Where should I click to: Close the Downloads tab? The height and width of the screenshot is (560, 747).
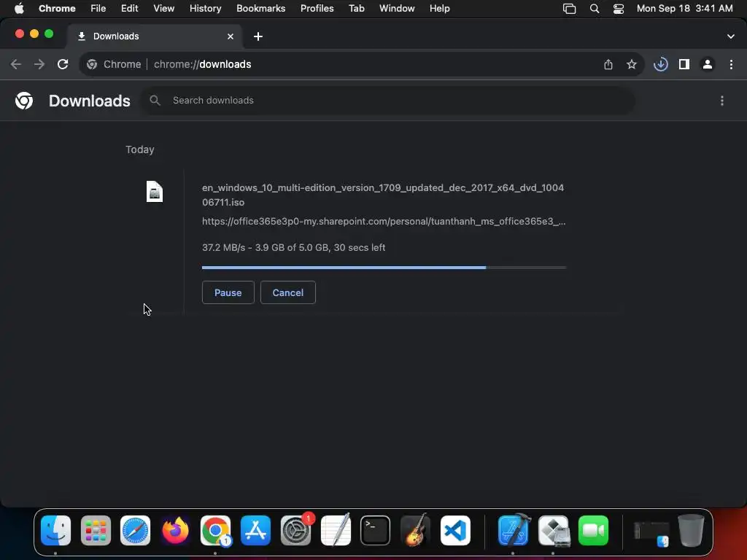click(x=231, y=36)
